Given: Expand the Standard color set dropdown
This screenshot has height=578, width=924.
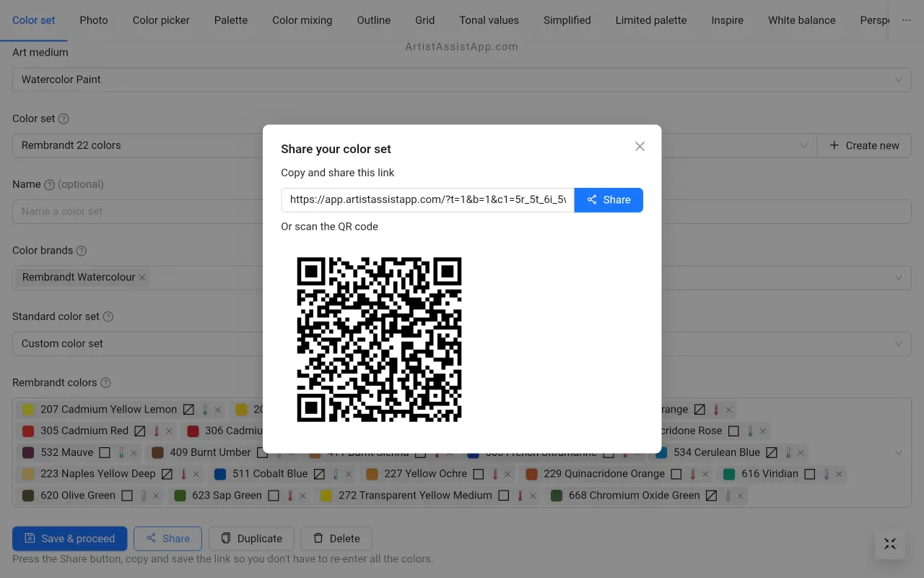Looking at the screenshot, I should [899, 343].
